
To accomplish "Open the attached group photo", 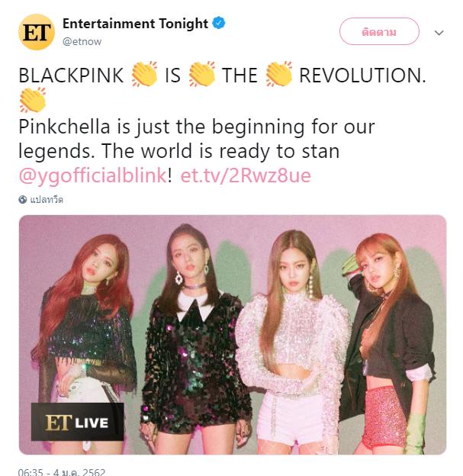I will click(233, 335).
